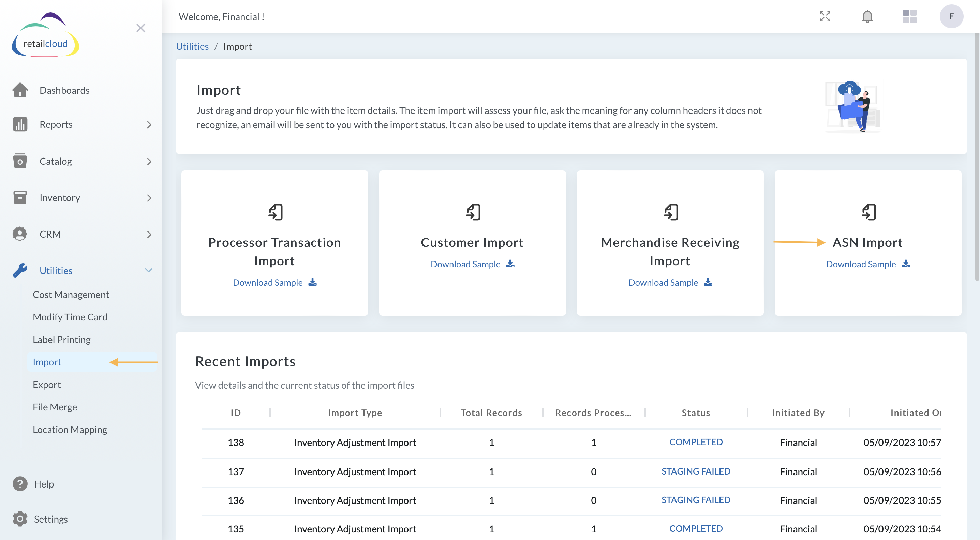Click the Utilities wrench icon

click(x=20, y=270)
